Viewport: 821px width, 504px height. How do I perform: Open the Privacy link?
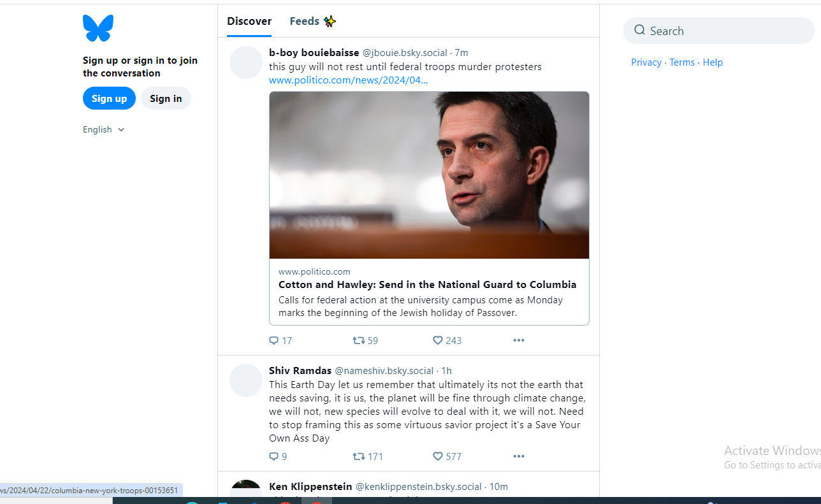click(646, 62)
